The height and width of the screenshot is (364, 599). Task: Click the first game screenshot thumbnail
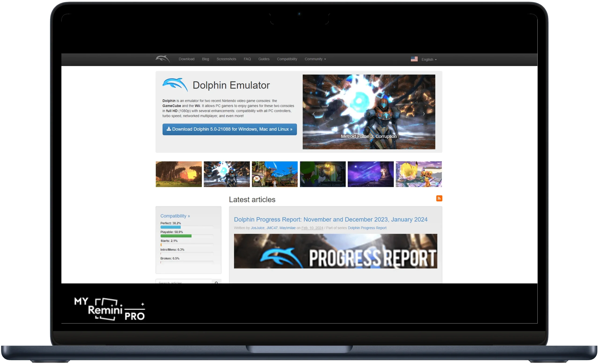[x=179, y=174]
